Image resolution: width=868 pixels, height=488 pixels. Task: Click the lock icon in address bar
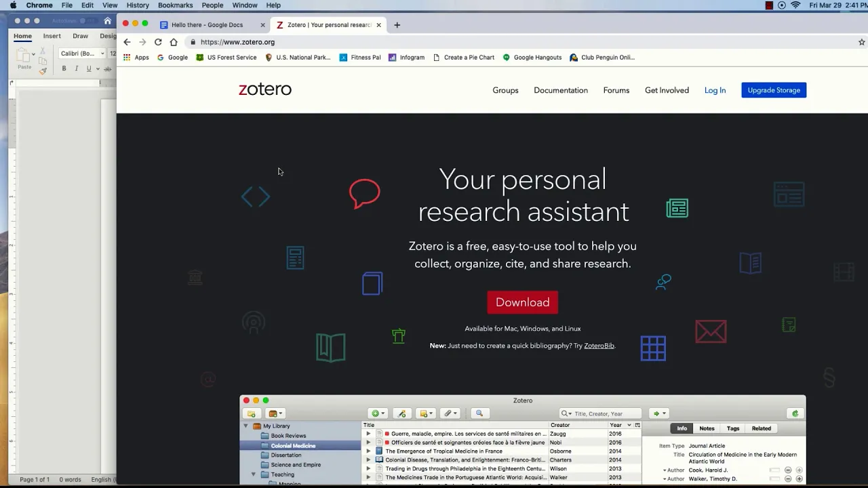(193, 42)
